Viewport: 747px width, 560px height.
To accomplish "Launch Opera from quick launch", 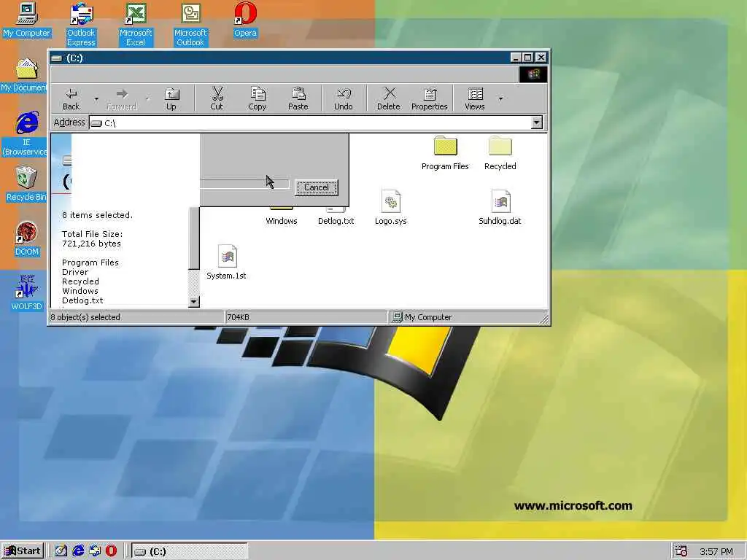I will click(111, 551).
